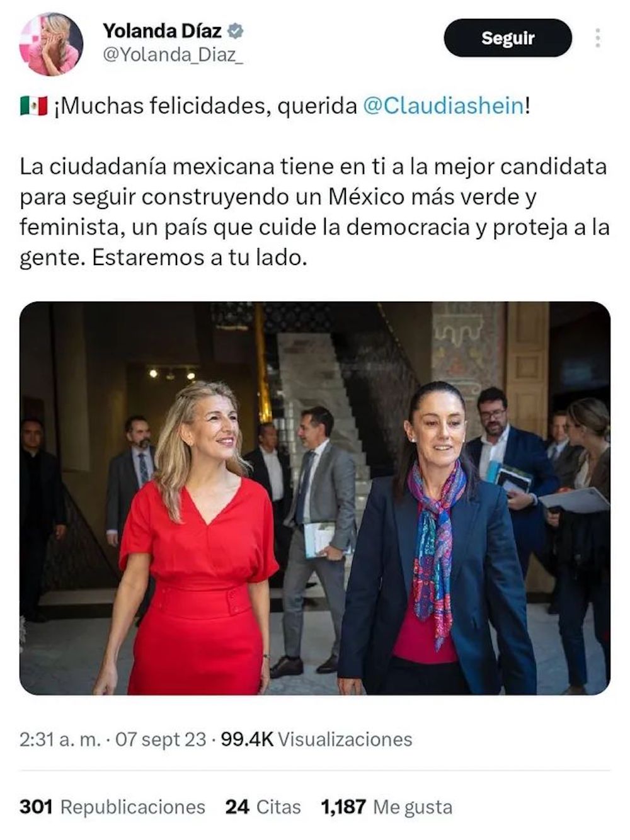
Task: View the 24 Citas list
Action: [263, 807]
